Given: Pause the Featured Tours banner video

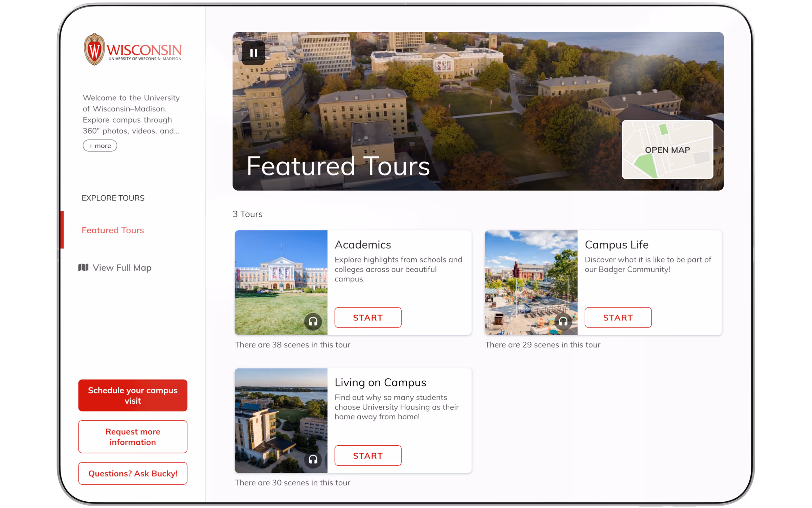Looking at the screenshot, I should [253, 53].
